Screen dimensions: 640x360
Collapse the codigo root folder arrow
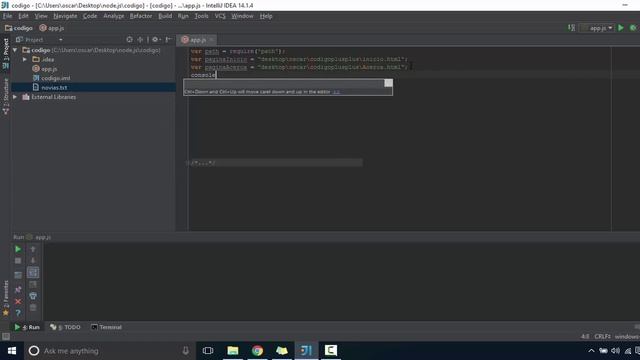(x=15, y=50)
